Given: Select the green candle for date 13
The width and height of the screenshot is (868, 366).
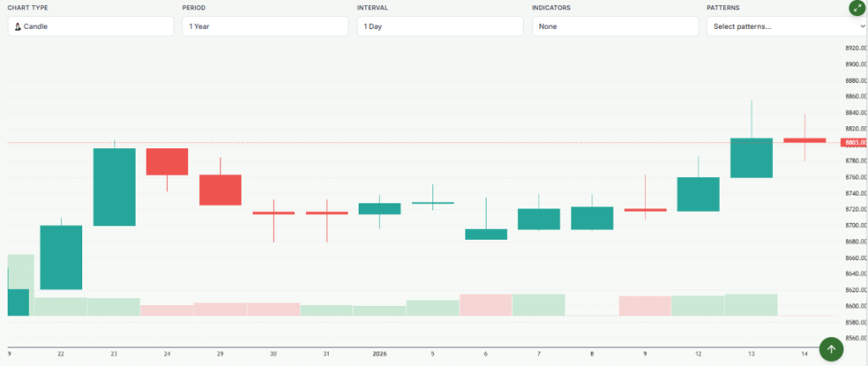Looking at the screenshot, I should pos(751,158).
